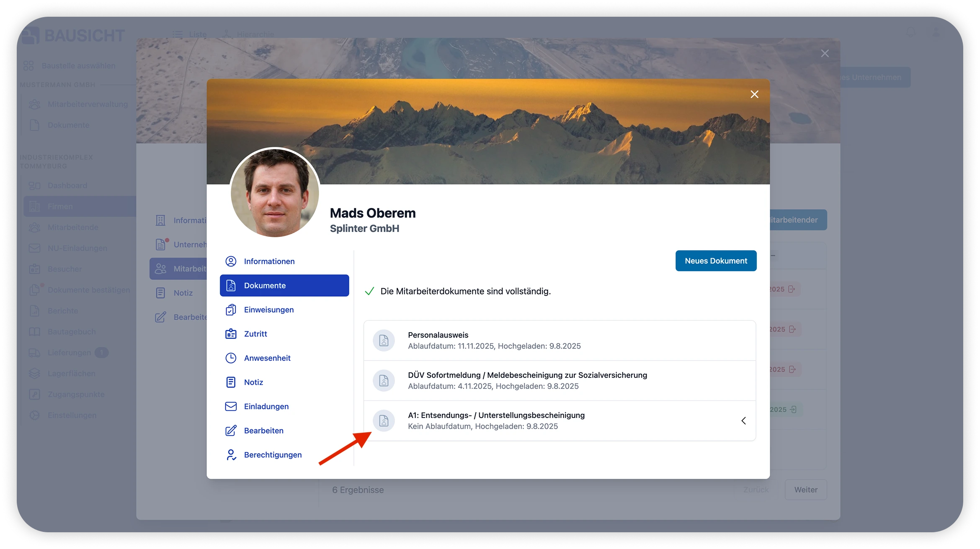The height and width of the screenshot is (549, 980).
Task: Open the Einweisungen section
Action: pos(284,310)
